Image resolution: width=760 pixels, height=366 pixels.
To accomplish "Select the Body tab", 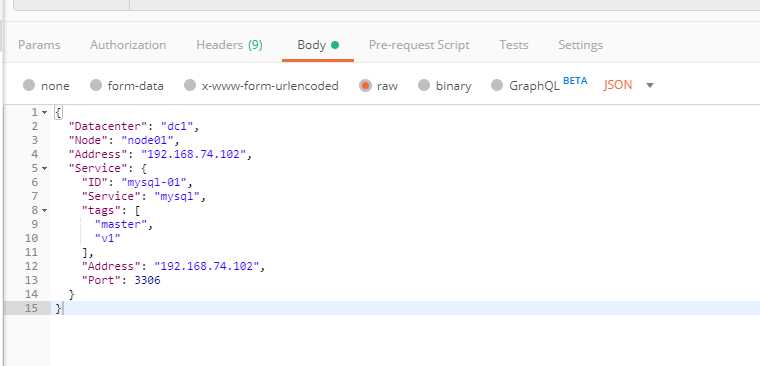I will [318, 45].
